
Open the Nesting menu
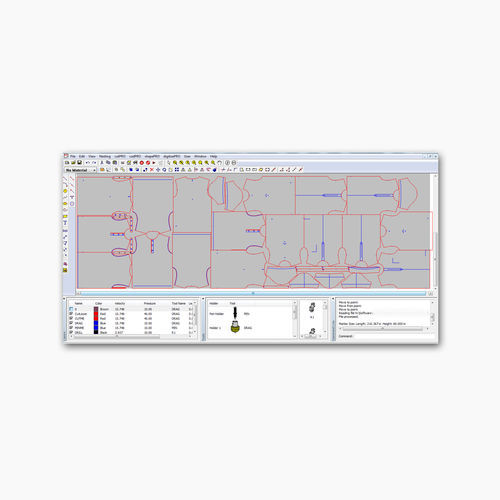pos(105,156)
